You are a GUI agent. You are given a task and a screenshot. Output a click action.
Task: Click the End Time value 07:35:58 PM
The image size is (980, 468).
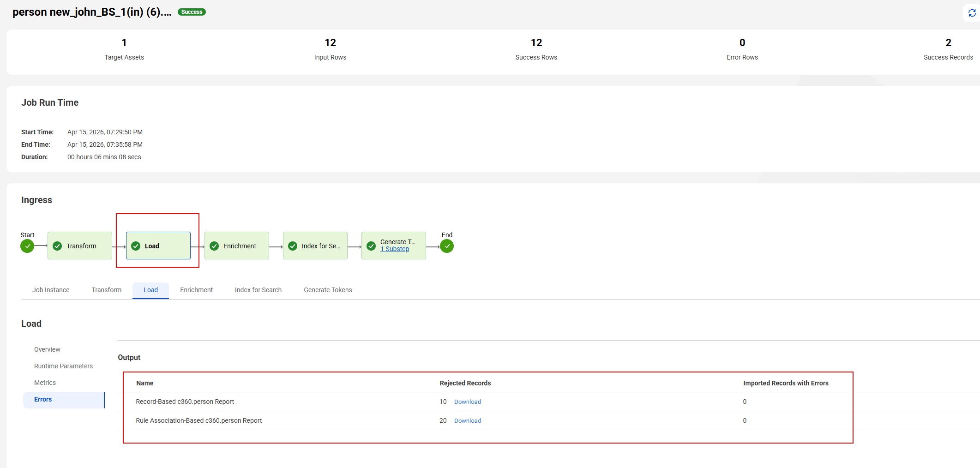pos(105,144)
